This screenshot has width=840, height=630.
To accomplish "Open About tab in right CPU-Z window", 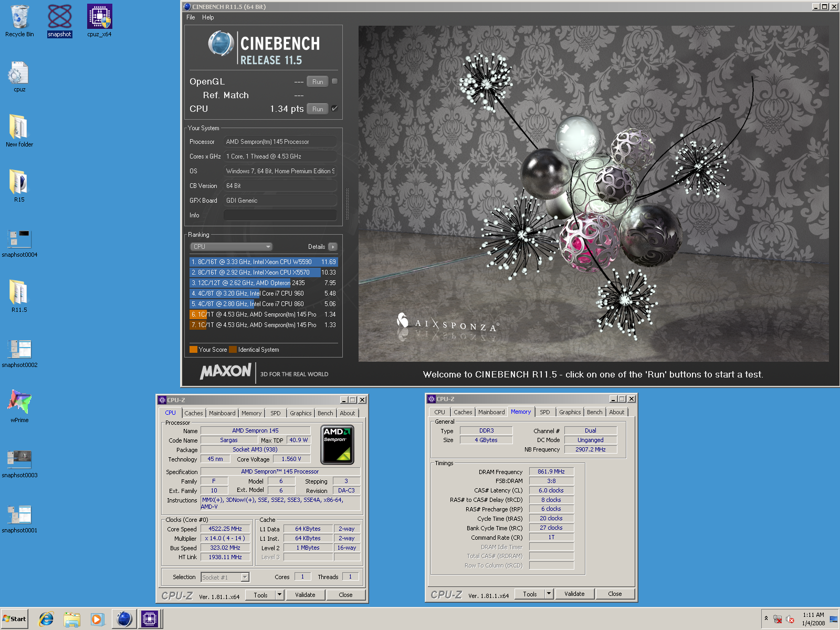I will click(617, 412).
